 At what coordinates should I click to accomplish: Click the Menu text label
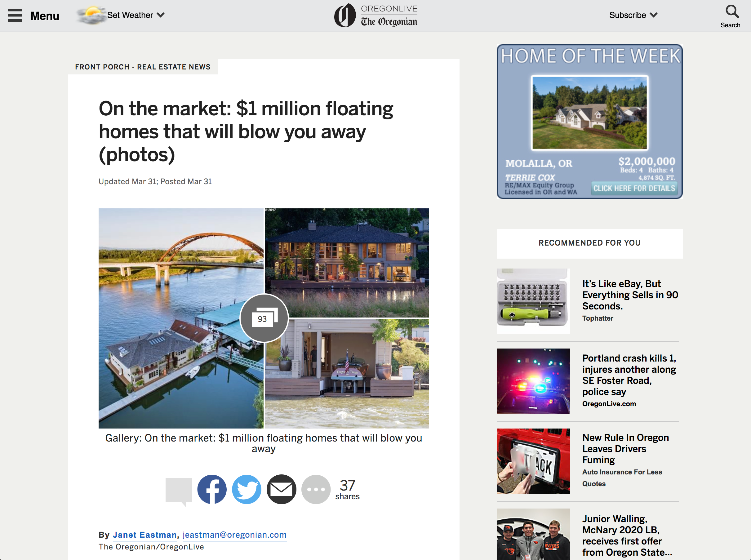point(45,16)
